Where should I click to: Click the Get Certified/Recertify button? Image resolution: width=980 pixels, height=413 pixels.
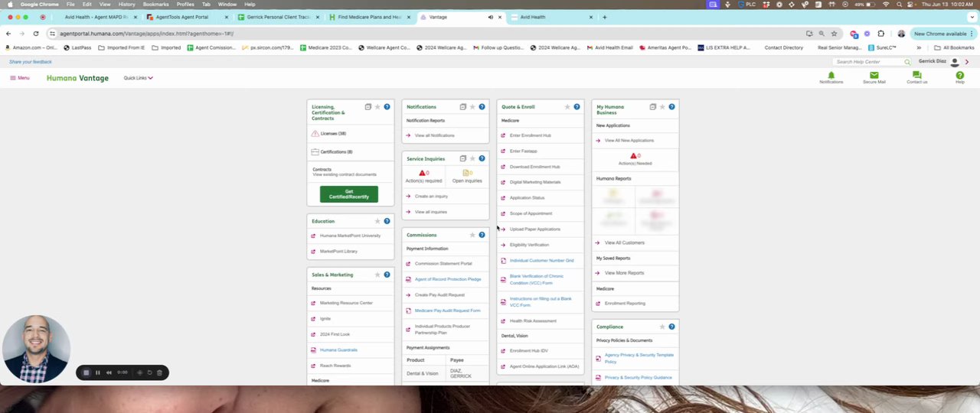[x=349, y=194]
